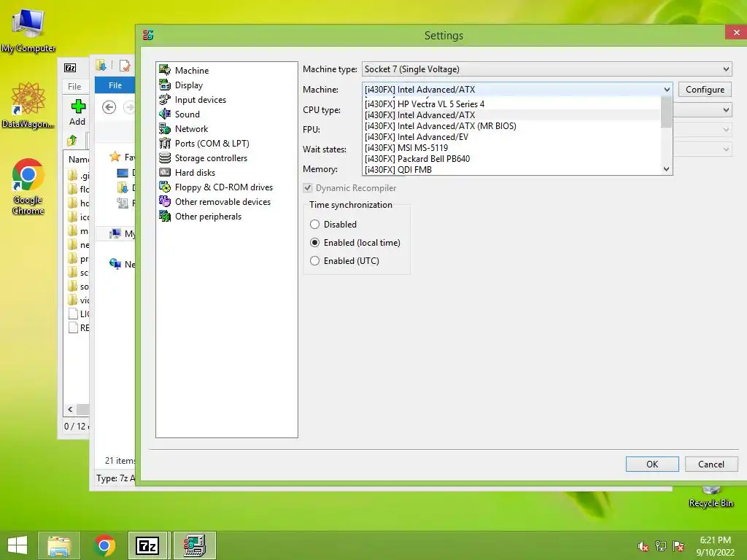Choose QDI FMB machine
The width and height of the screenshot is (747, 560).
(513, 169)
